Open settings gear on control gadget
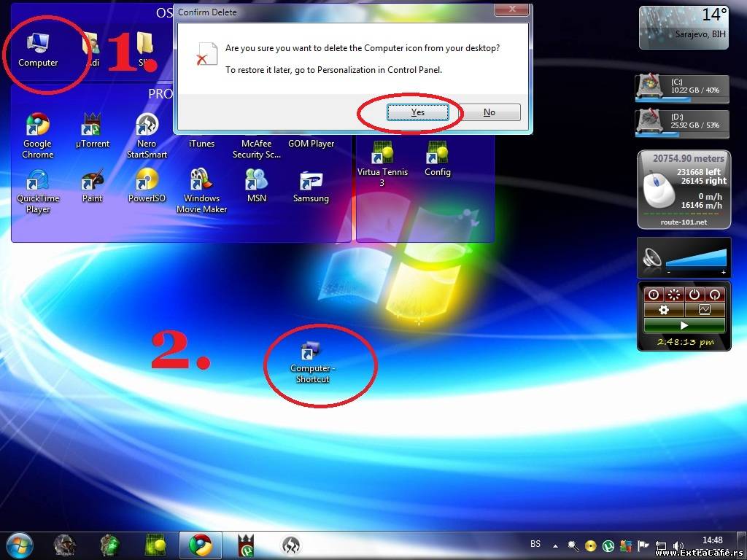747x560 pixels. [664, 310]
